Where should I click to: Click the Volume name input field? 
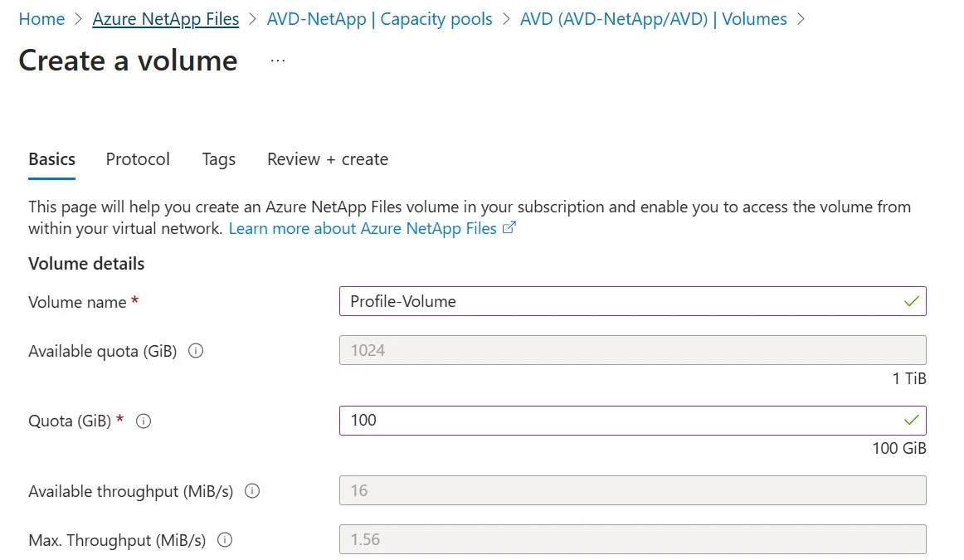(614, 301)
